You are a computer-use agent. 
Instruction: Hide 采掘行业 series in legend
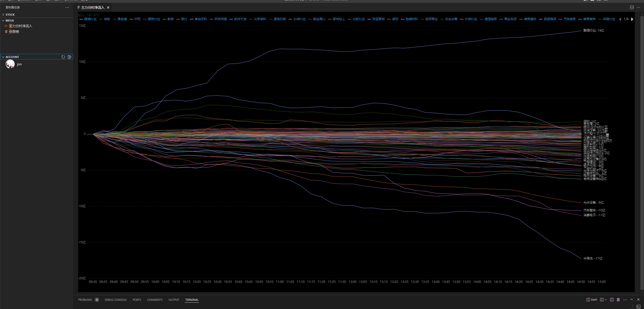pyautogui.click(x=606, y=19)
